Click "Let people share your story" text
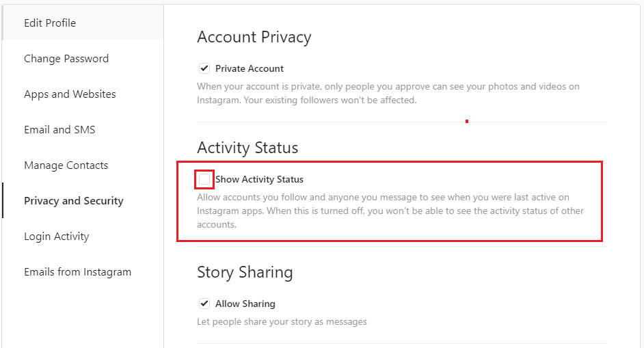 click(x=282, y=321)
